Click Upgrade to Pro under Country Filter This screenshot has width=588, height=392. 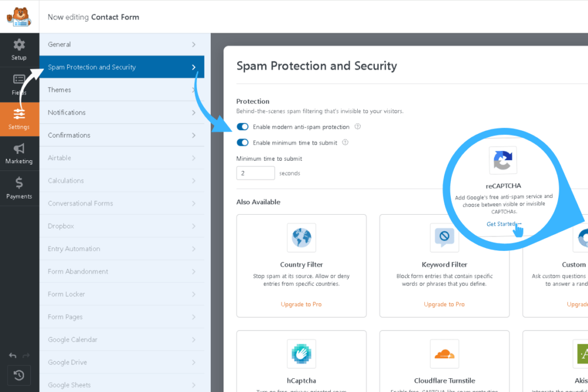tap(301, 304)
